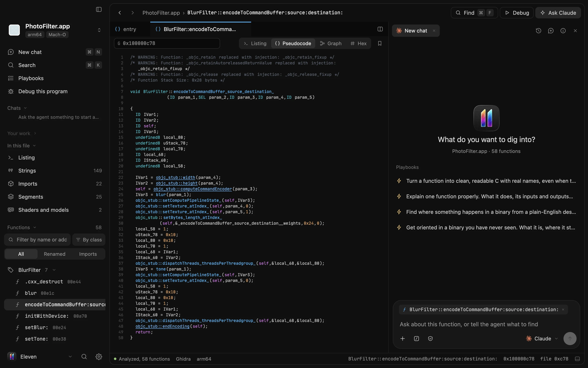Viewport: 588px width, 368px height.
Task: Send the chat message arrow button
Action: (x=570, y=339)
